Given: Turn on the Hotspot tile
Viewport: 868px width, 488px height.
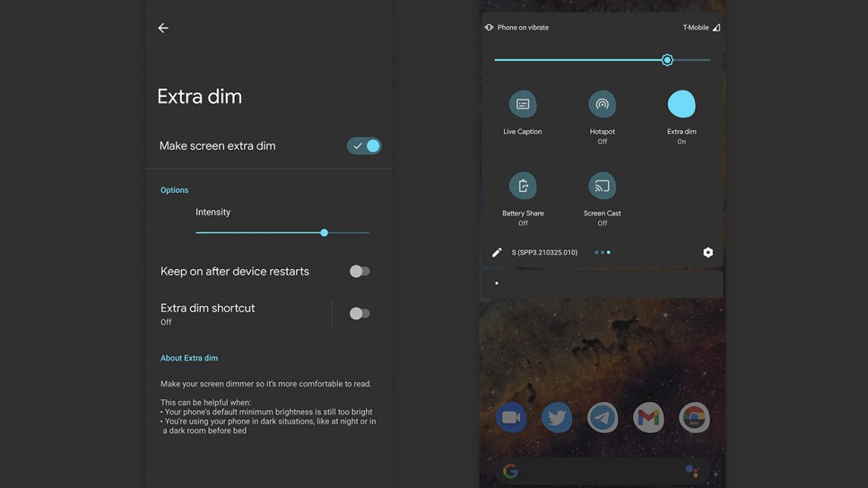Looking at the screenshot, I should [602, 104].
